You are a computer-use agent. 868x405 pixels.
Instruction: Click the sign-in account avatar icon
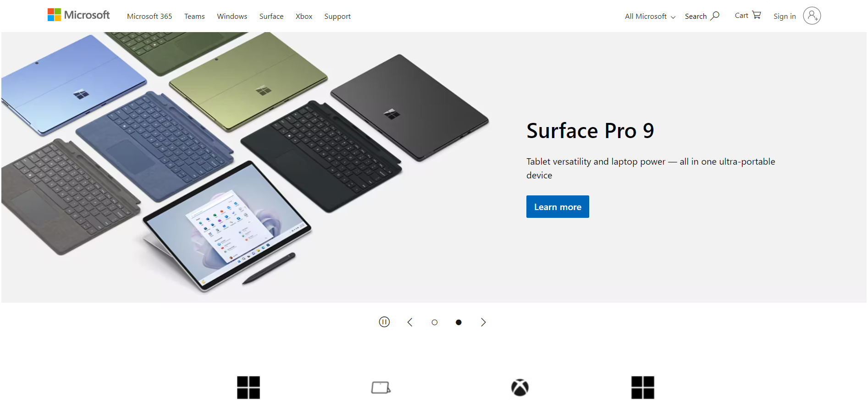pos(812,16)
